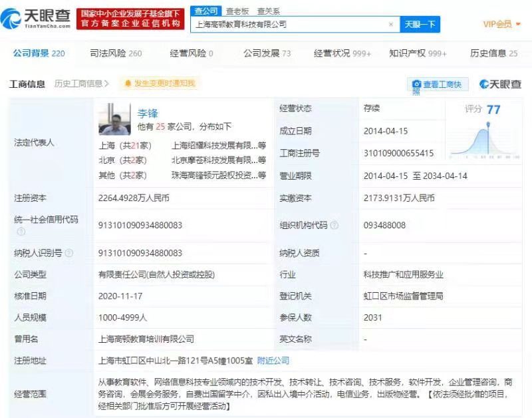Click the 附近公司 link

[273, 361]
